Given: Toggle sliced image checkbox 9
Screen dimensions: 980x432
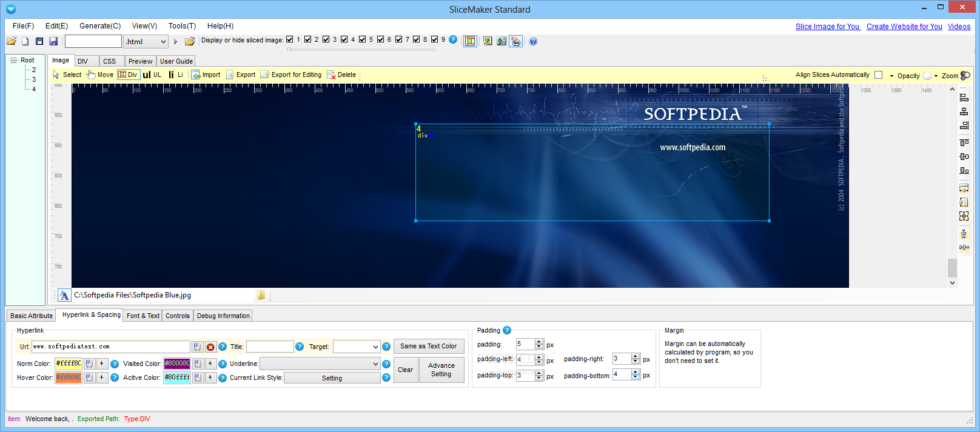Looking at the screenshot, I should (435, 39).
